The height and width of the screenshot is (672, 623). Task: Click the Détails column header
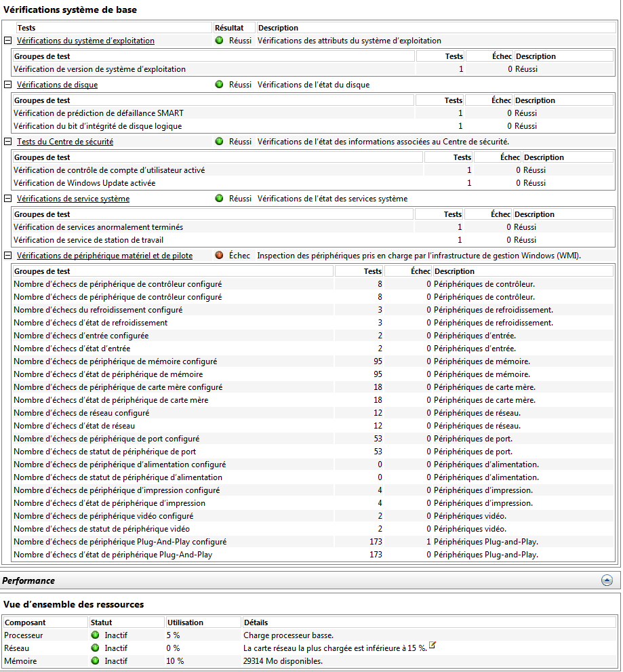click(x=429, y=622)
